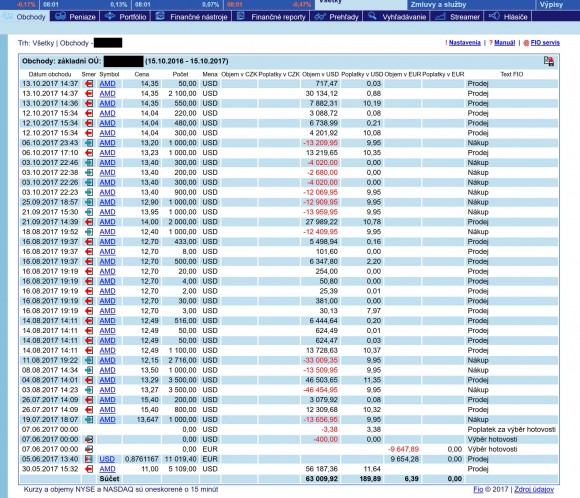Click the withdrawal icon in the 07.06.2017 -400,00 row
The height and width of the screenshot is (498, 580).
89,439
